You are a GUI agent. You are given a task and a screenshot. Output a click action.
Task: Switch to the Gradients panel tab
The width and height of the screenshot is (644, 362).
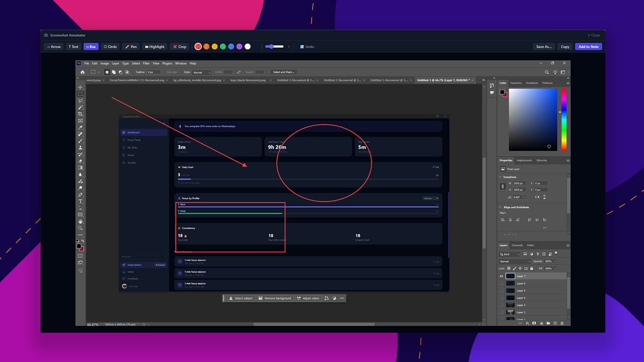click(532, 83)
